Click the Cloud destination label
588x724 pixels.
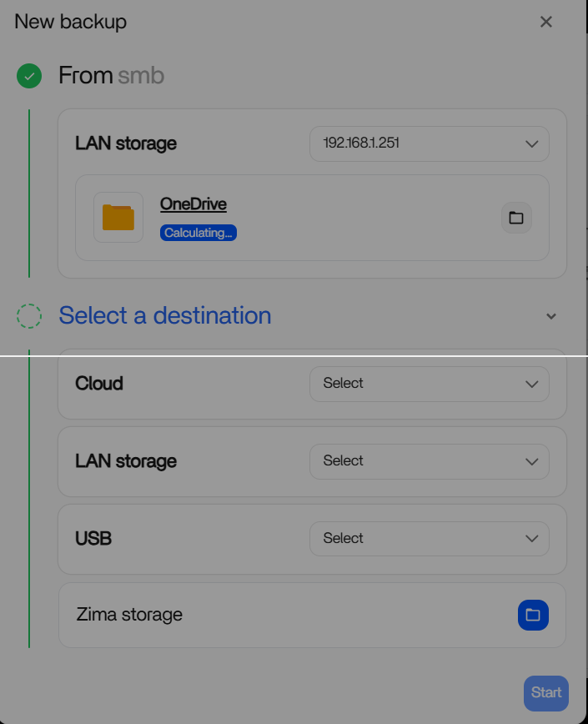click(99, 384)
